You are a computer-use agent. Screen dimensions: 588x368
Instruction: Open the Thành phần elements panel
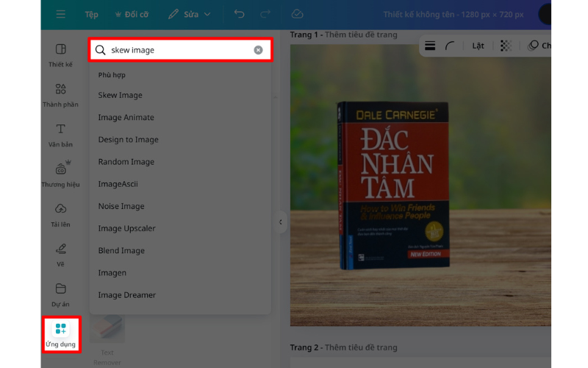point(60,95)
